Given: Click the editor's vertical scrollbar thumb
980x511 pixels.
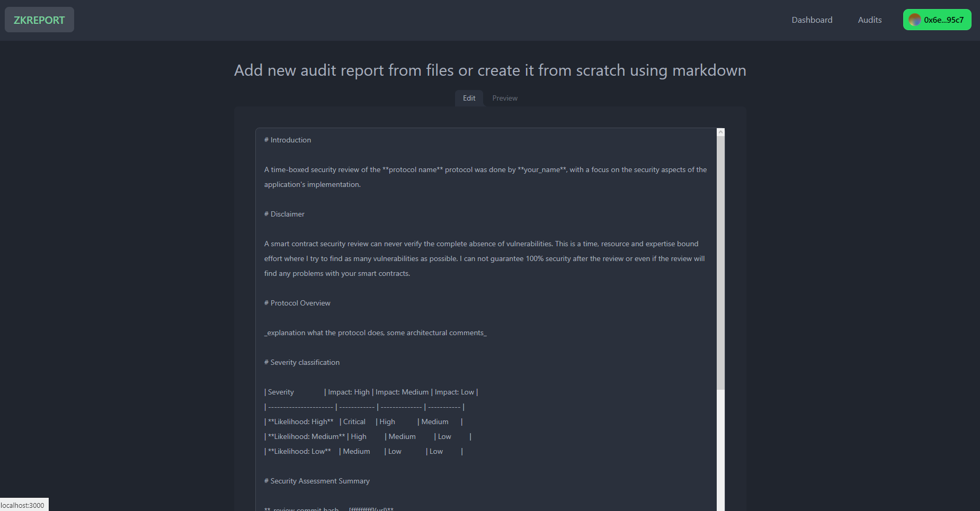Looking at the screenshot, I should pos(720,263).
